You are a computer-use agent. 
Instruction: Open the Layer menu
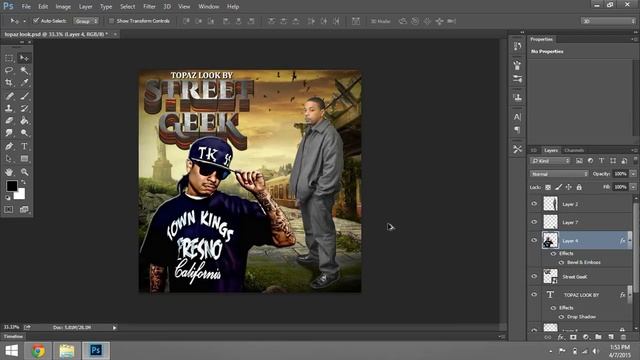[x=85, y=7]
